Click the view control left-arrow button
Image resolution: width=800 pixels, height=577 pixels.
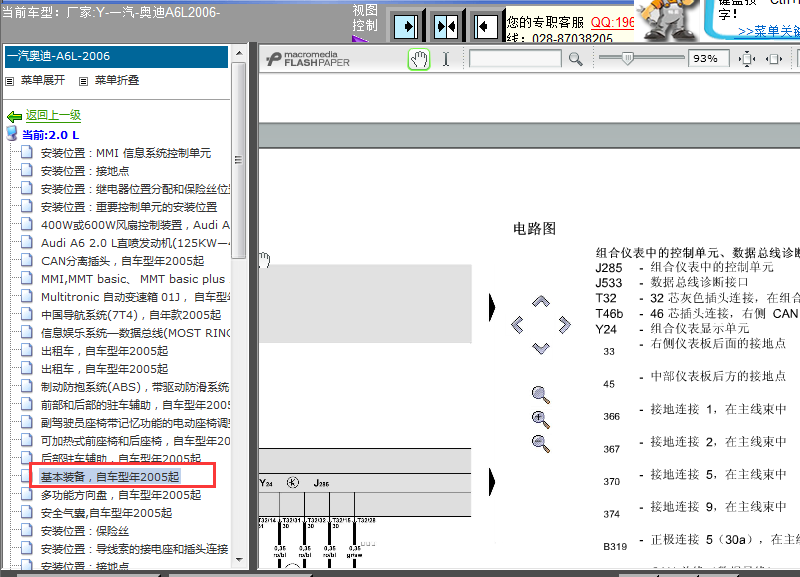pos(485,26)
